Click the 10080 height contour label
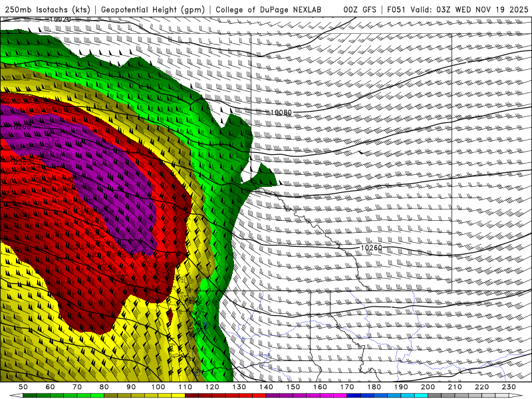The width and height of the screenshot is (532, 399). [281, 112]
